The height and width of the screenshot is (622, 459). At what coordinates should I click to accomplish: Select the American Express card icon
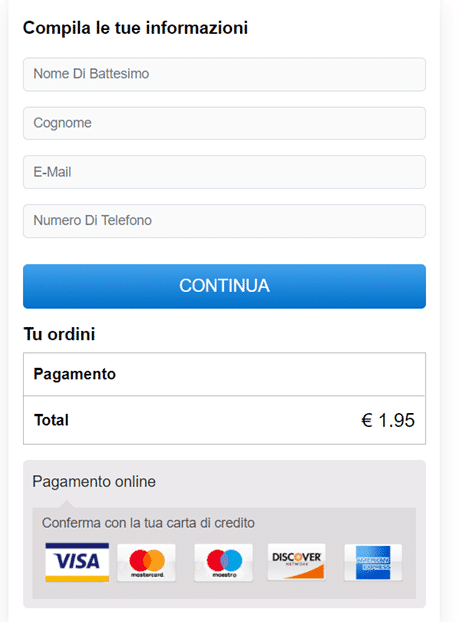pyautogui.click(x=373, y=562)
